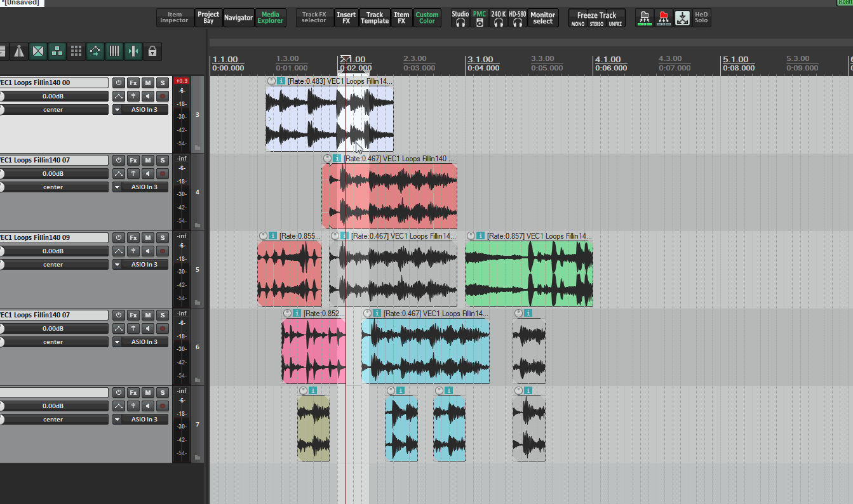Image resolution: width=853 pixels, height=504 pixels.
Task: Click the record monitor speaker icon on track 5
Action: click(148, 251)
